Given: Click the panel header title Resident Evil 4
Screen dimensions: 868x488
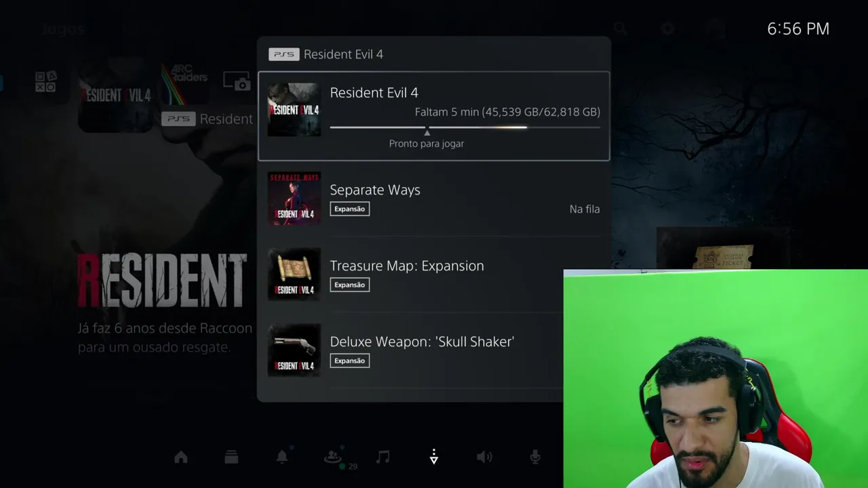Looking at the screenshot, I should click(x=343, y=54).
